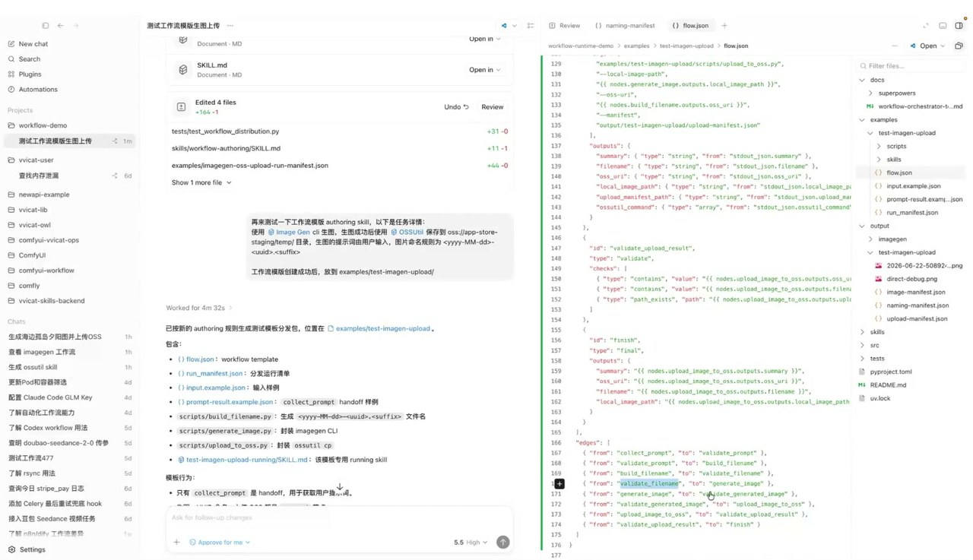The image size is (973, 560).
Task: Click the copy icon beside Open
Action: [x=959, y=46]
